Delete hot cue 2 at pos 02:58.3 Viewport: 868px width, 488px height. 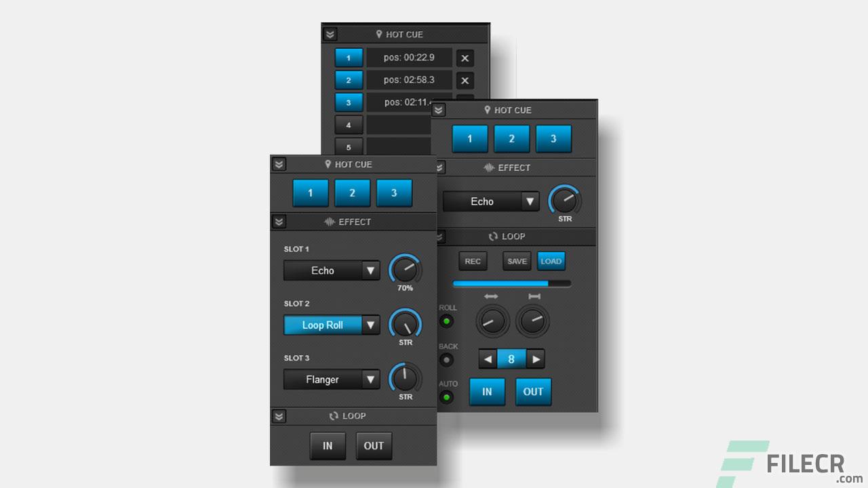[465, 81]
